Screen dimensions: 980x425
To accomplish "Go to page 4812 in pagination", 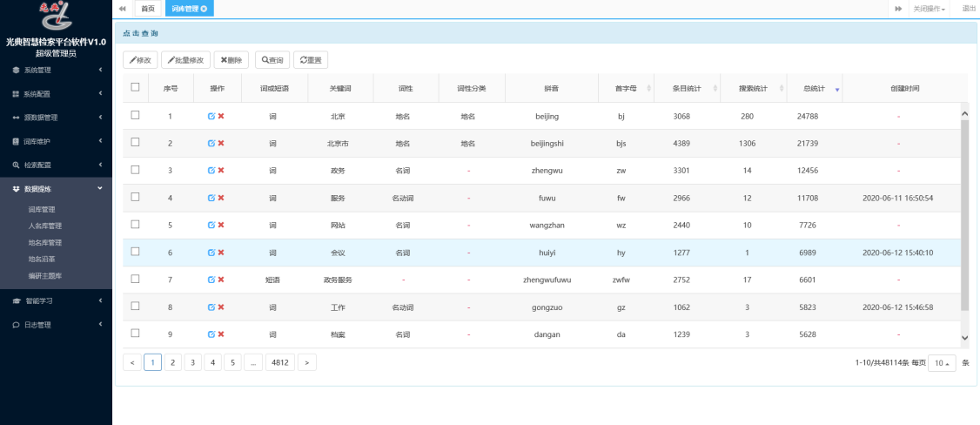I will pyautogui.click(x=279, y=362).
